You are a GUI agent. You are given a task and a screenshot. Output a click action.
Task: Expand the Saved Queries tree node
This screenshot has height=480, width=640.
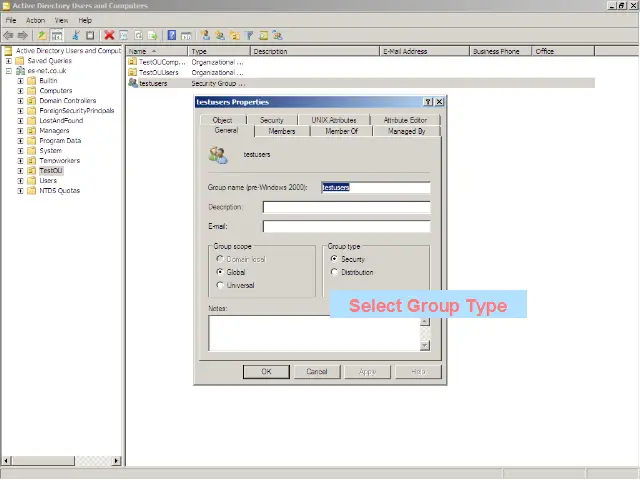point(9,61)
